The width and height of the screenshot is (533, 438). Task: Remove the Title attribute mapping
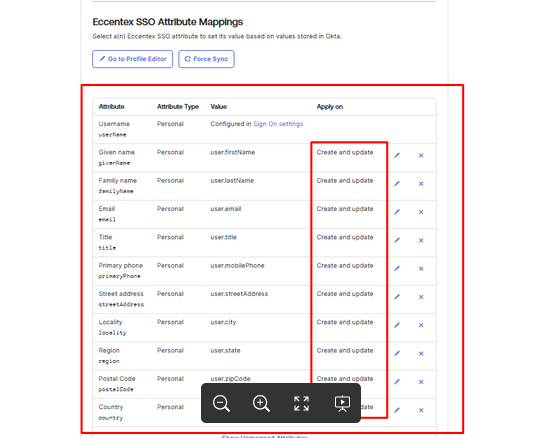[421, 240]
